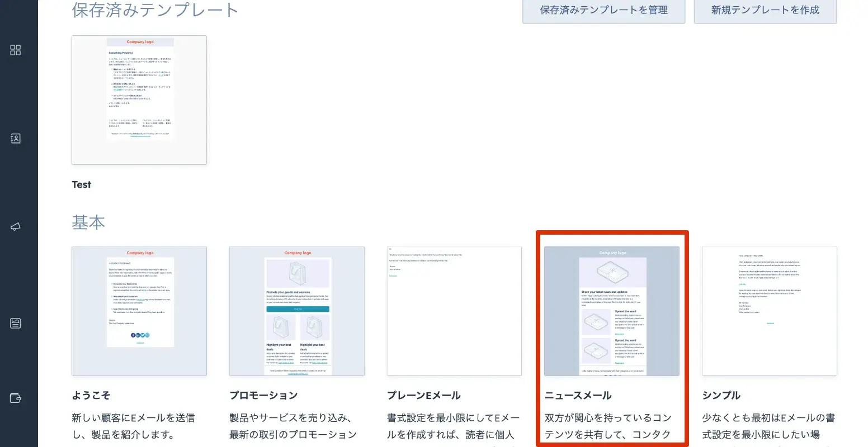Open the content newspaper icon in sidebar
This screenshot has height=447, width=868.
click(16, 323)
